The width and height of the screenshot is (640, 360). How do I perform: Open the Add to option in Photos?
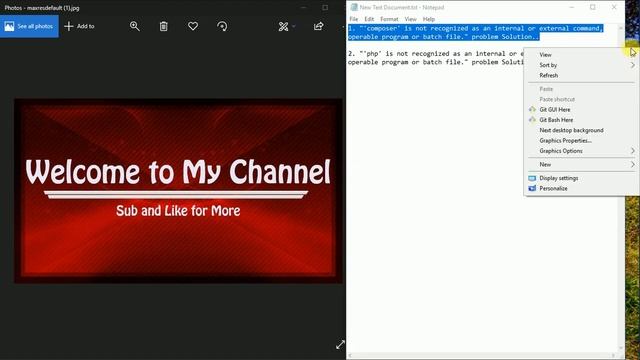80,26
